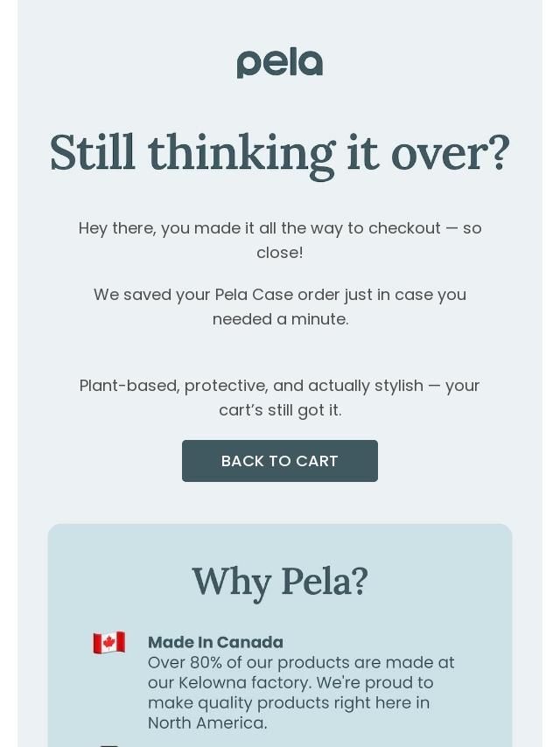The width and height of the screenshot is (560, 747).
Task: Click the Canadian flag icon
Action: [x=109, y=643]
